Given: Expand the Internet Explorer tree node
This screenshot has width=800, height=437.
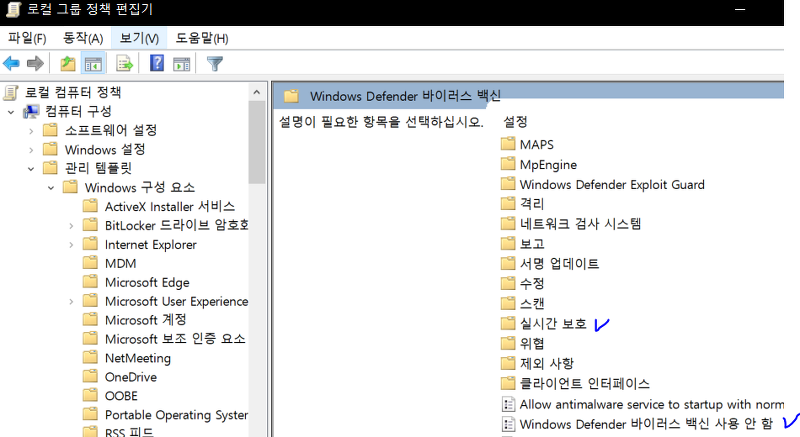Looking at the screenshot, I should (71, 245).
